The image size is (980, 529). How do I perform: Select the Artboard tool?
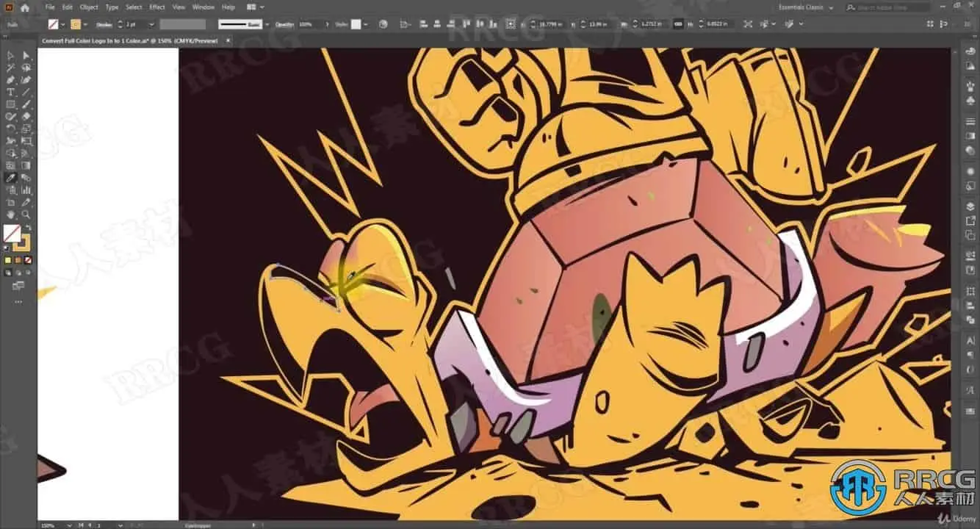pos(11,201)
